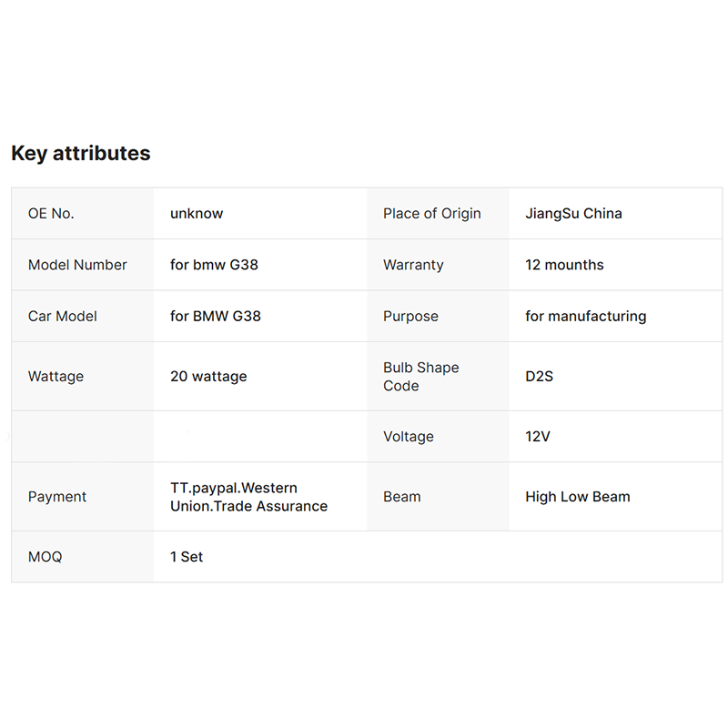
Task: Select the '1 Set' MOQ value
Action: pyautogui.click(x=187, y=556)
